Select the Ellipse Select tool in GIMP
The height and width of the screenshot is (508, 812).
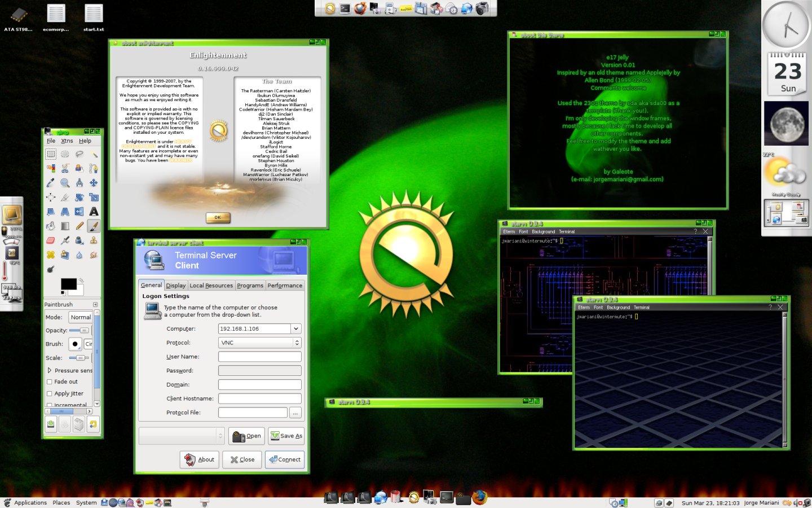[65, 154]
